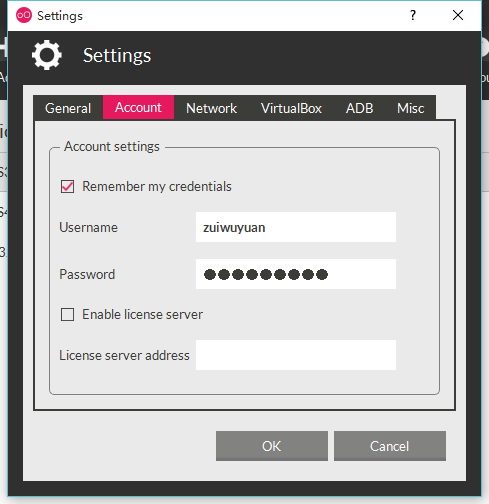Click the Username label text

coord(88,227)
